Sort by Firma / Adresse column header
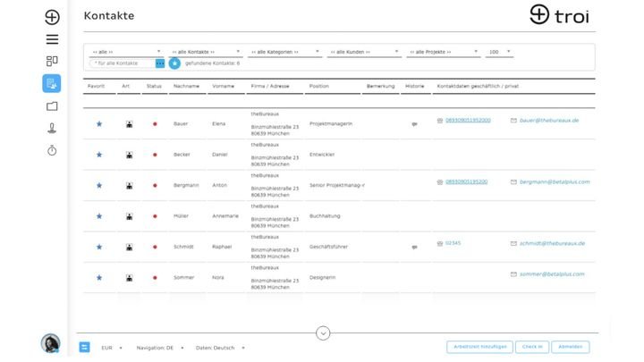644x362 pixels. (270, 86)
